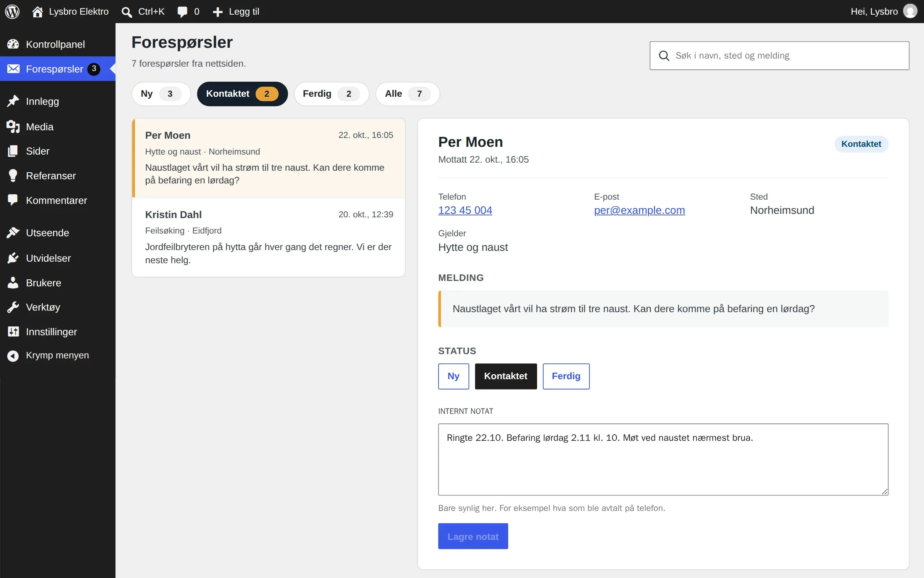This screenshot has width=924, height=578.
Task: Select the Kontaktet filter tab
Action: 242,94
